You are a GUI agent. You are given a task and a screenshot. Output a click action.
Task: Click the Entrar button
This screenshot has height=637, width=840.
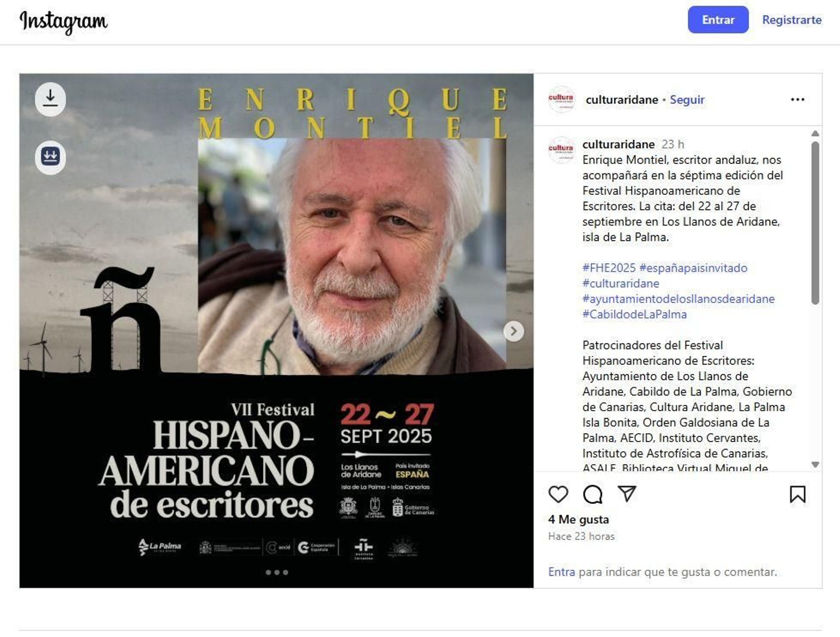tap(718, 20)
